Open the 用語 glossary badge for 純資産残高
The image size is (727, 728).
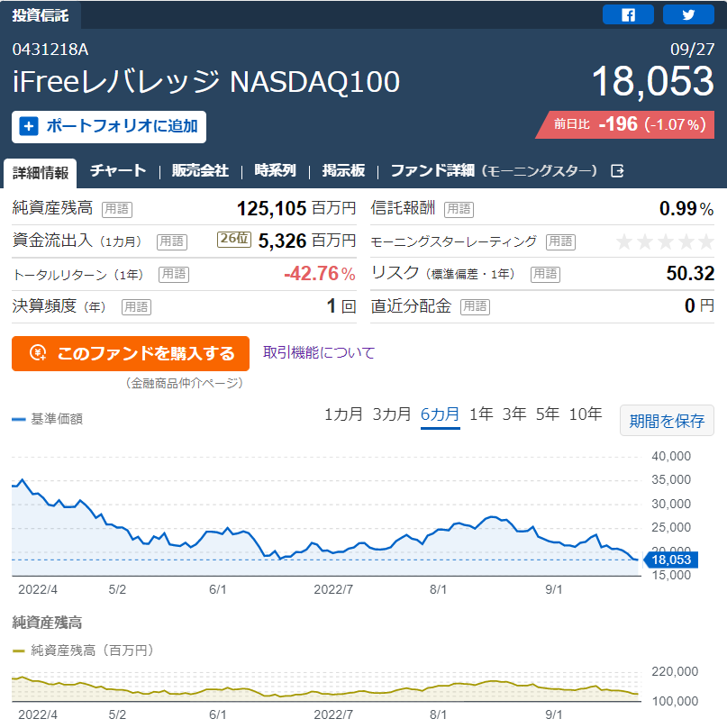(117, 209)
